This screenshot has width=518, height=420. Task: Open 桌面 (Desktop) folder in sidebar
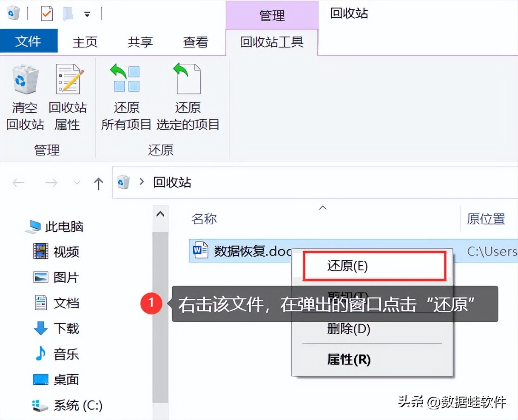[57, 379]
